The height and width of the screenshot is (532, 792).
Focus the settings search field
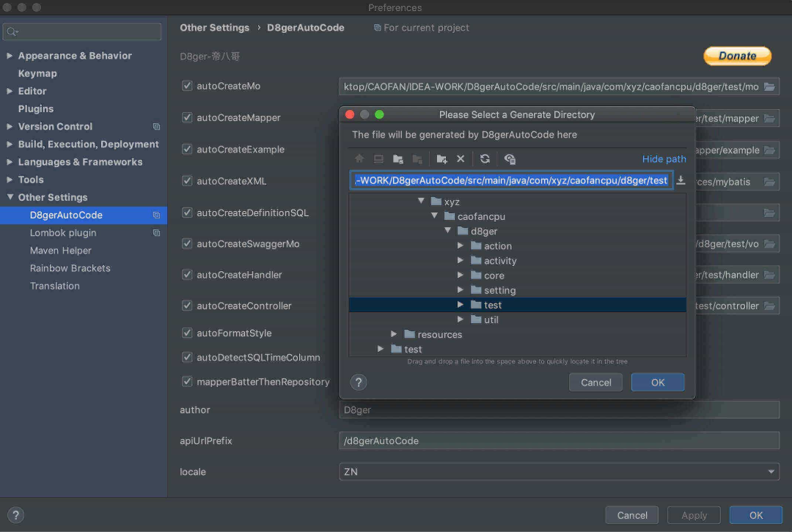82,32
